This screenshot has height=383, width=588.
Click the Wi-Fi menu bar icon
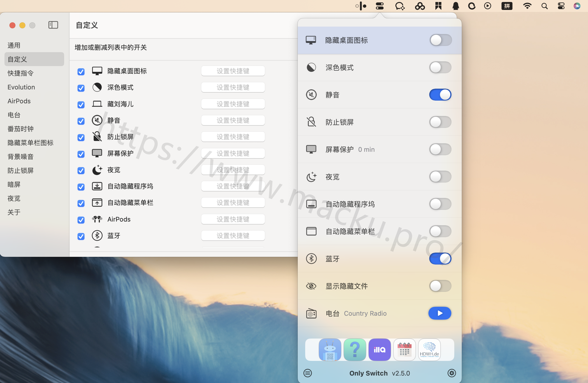tap(527, 6)
